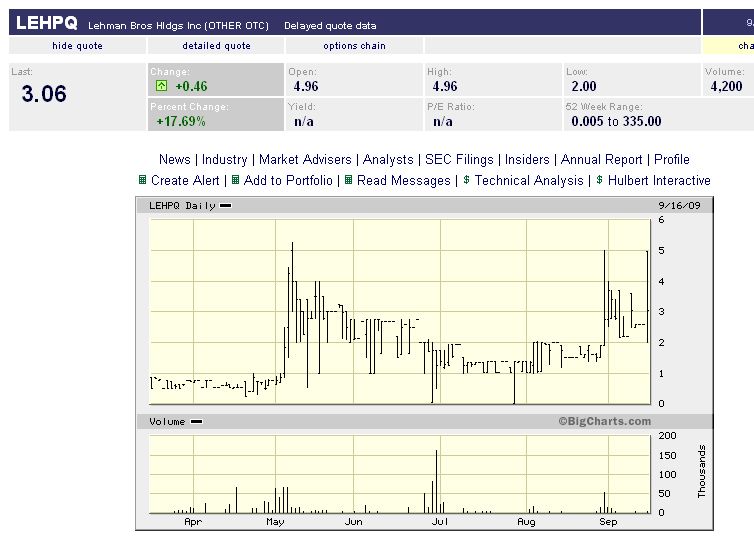Viewport: 754px width, 541px height.
Task: Open the options chain tab
Action: (354, 46)
